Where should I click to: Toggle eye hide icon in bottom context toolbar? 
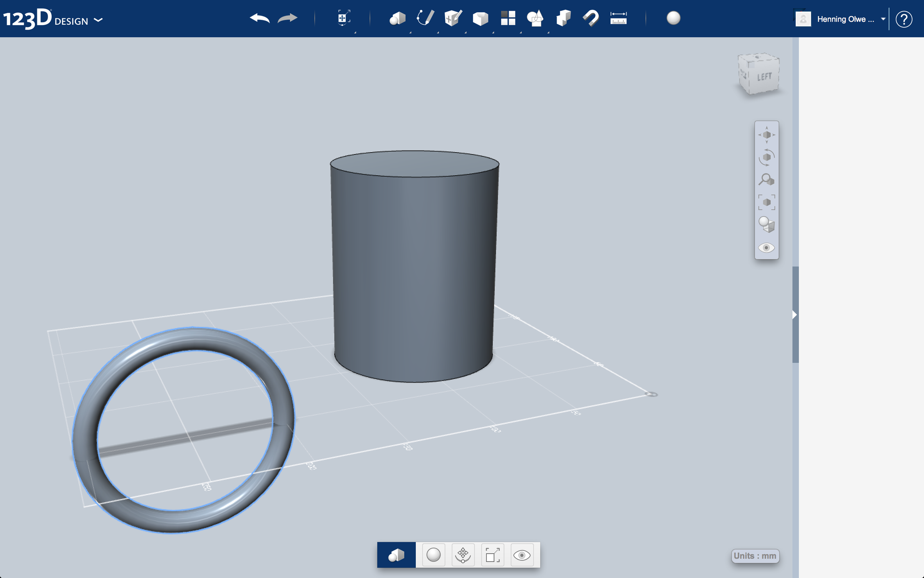point(522,555)
